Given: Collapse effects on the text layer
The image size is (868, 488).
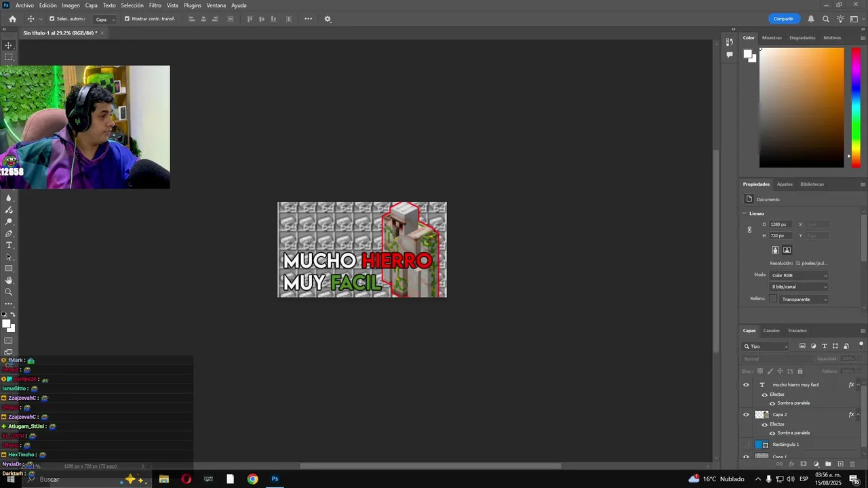Looking at the screenshot, I should 859,385.
